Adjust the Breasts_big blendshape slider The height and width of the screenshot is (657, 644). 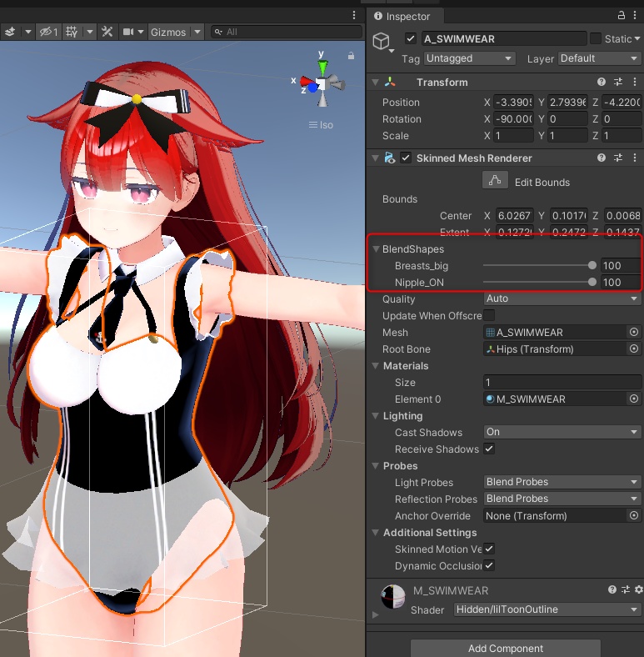point(539,265)
